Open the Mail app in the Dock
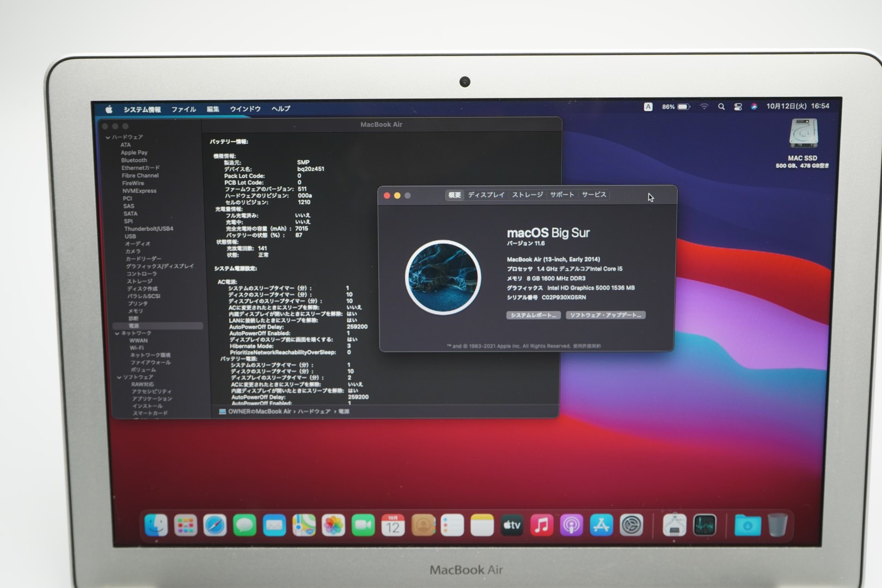Image resolution: width=882 pixels, height=588 pixels. 274,525
